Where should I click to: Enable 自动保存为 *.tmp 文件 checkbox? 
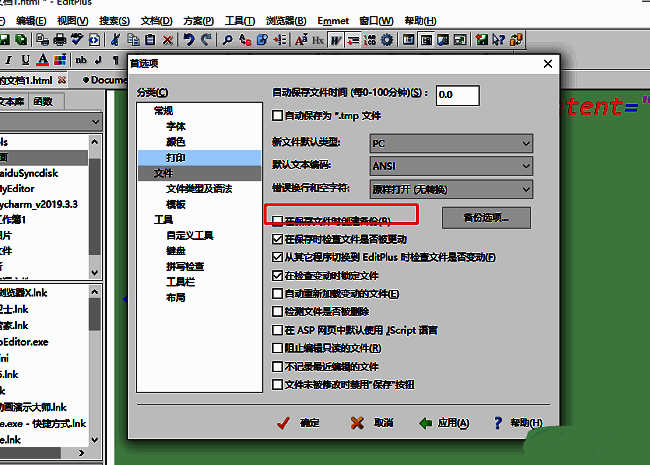(279, 117)
